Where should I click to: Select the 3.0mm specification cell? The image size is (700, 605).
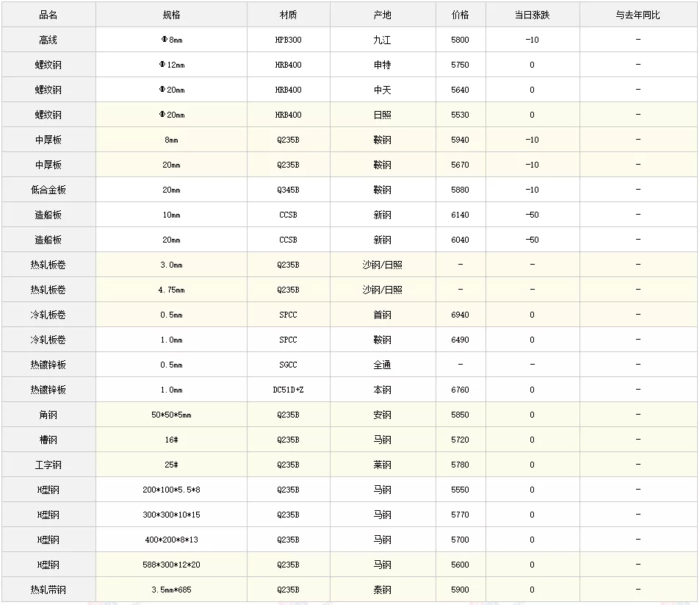[171, 265]
